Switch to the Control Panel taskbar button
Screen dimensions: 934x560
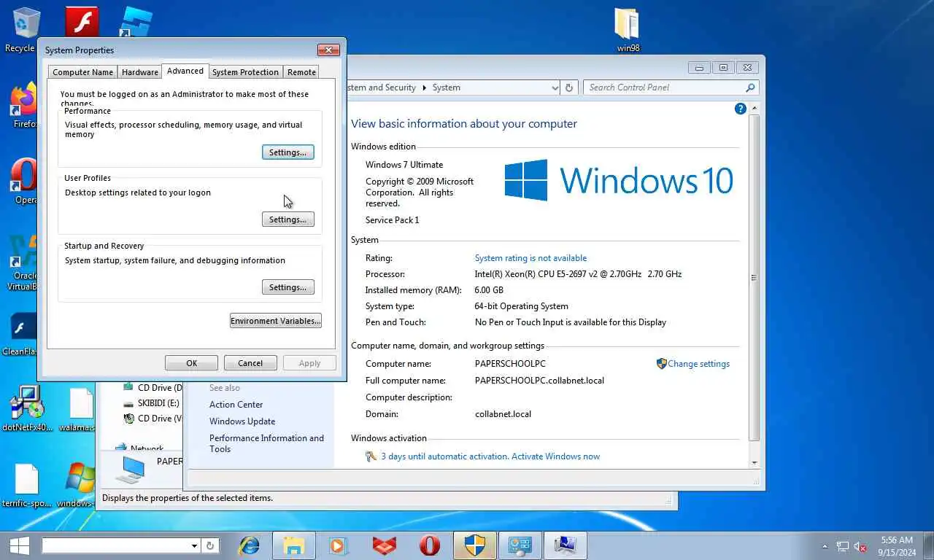point(520,545)
